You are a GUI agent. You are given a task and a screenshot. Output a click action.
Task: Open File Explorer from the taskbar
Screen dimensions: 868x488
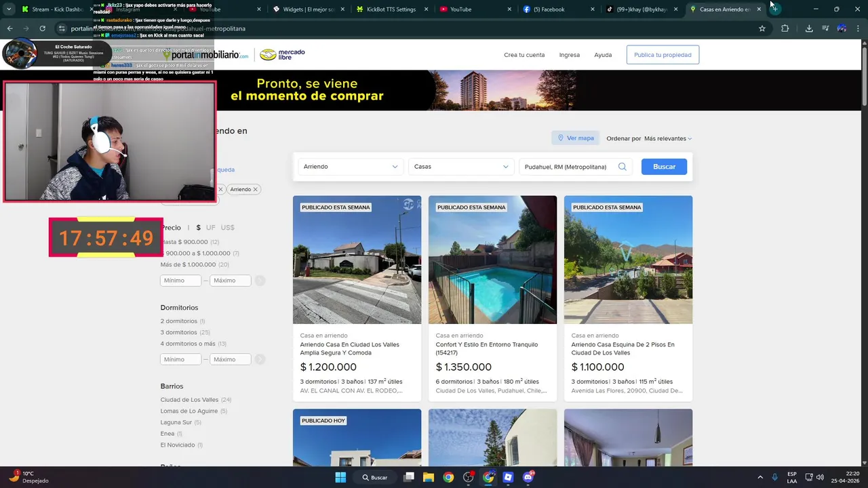(429, 477)
